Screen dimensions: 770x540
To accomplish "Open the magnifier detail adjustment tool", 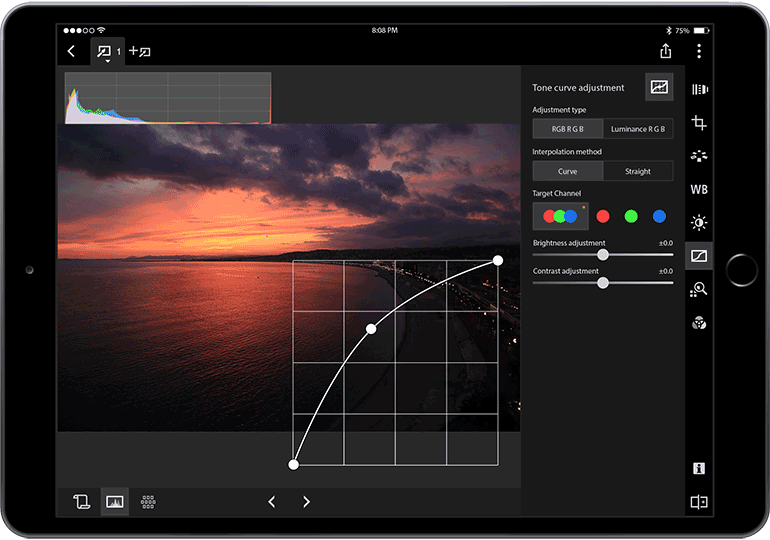I will [x=699, y=290].
